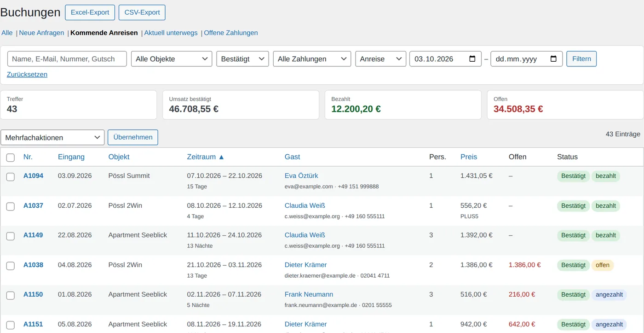Select booking A1150 checkbox
644x333 pixels.
(10, 295)
